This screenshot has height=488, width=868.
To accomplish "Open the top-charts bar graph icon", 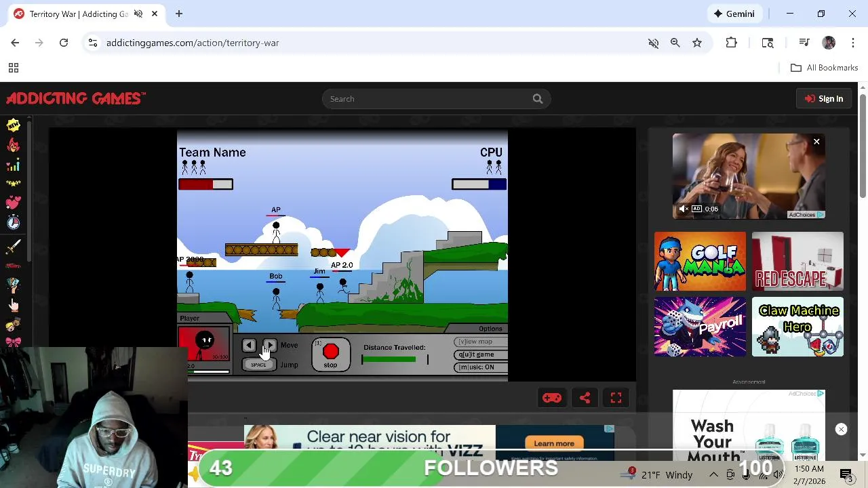I will click(13, 165).
